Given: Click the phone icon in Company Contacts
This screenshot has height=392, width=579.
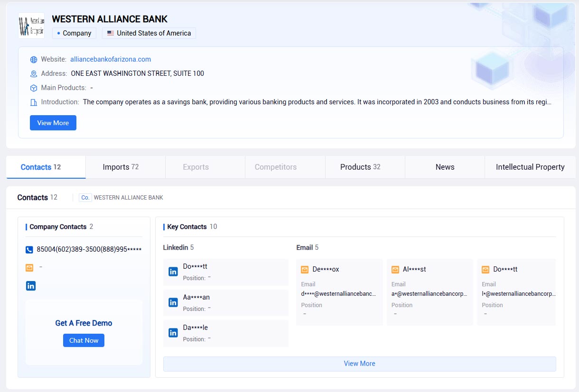Looking at the screenshot, I should (x=29, y=249).
